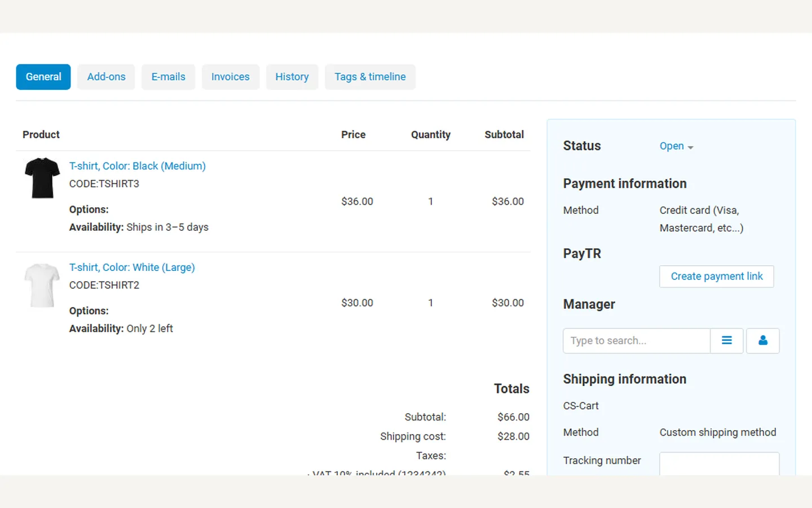Open T-shirt, Color: White (Large) link
Image resolution: width=812 pixels, height=508 pixels.
pos(132,268)
